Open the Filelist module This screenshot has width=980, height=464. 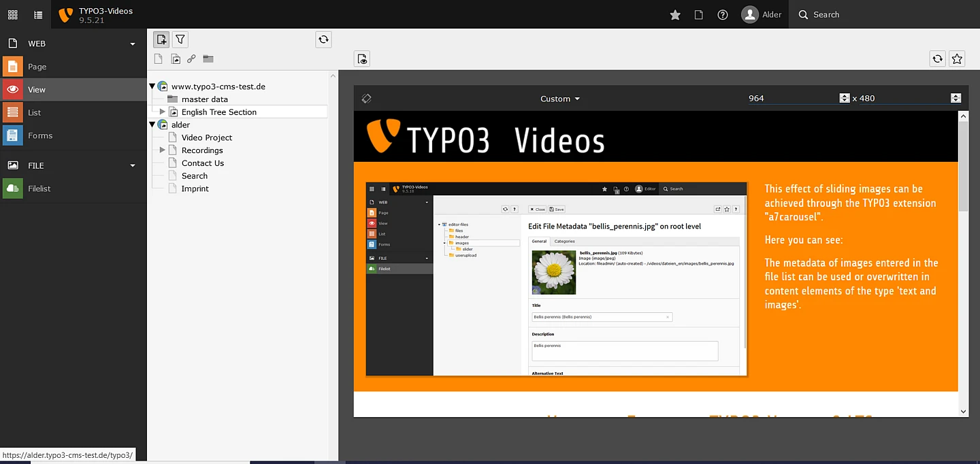[39, 188]
